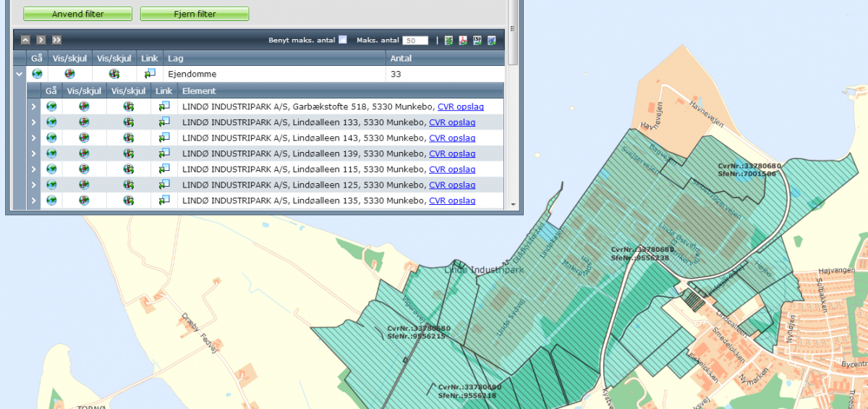This screenshot has height=409, width=868.
Task: Click Gå globe icon in Ejendomme row
Action: click(37, 74)
